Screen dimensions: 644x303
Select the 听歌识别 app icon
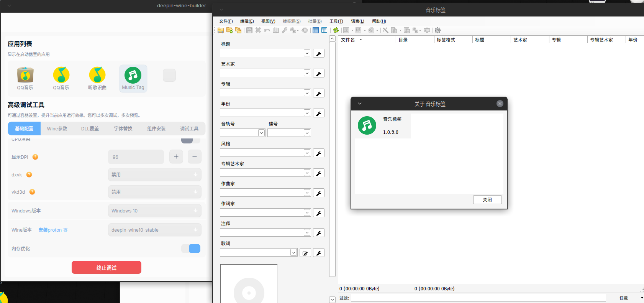pyautogui.click(x=97, y=78)
